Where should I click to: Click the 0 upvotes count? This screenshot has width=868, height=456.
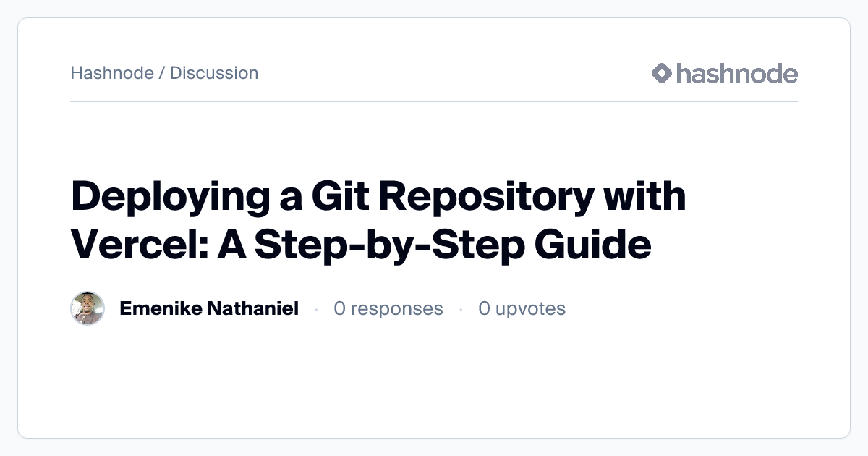(x=522, y=309)
